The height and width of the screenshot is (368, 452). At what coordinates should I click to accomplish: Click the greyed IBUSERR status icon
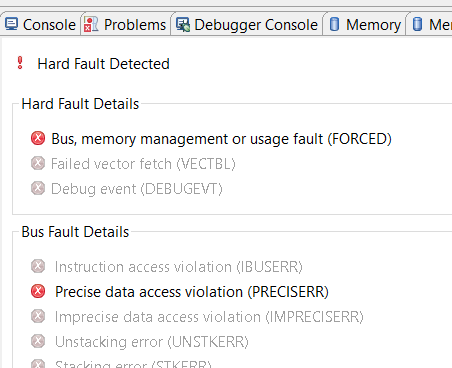(38, 266)
